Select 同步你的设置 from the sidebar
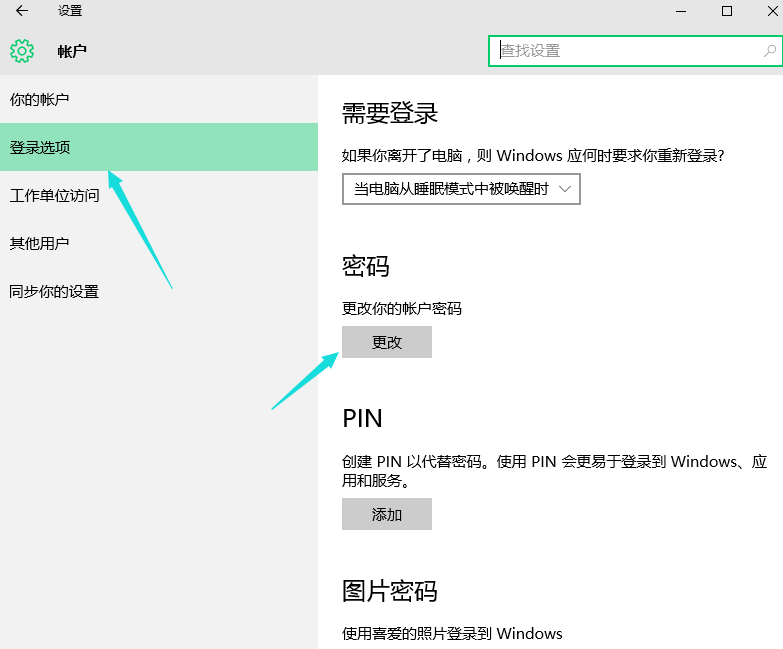 click(55, 292)
